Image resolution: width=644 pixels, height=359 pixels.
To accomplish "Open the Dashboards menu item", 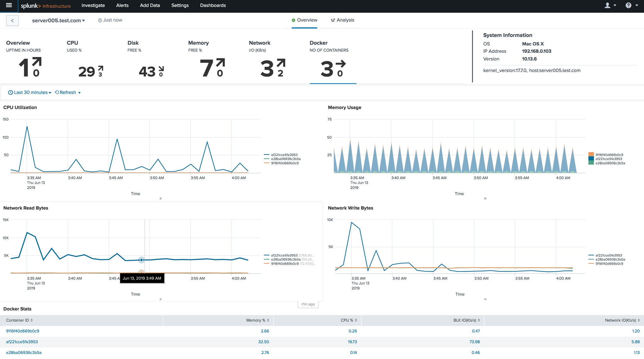I will tap(213, 5).
